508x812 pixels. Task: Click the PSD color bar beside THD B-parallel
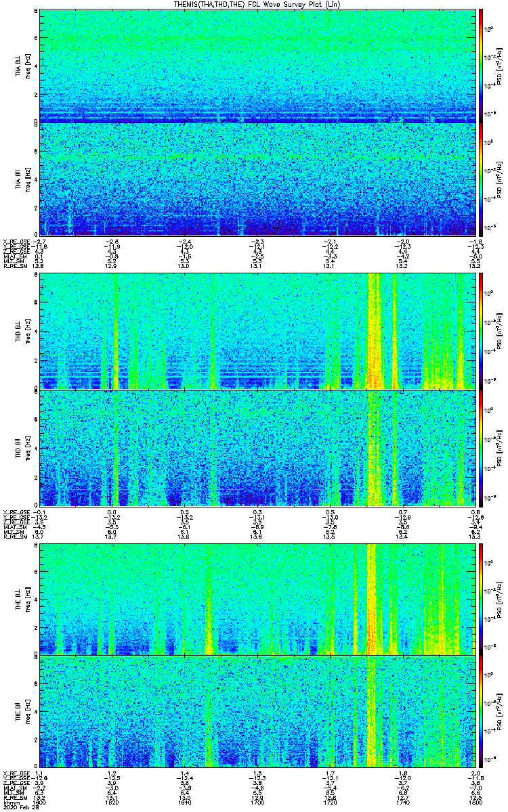[x=481, y=448]
